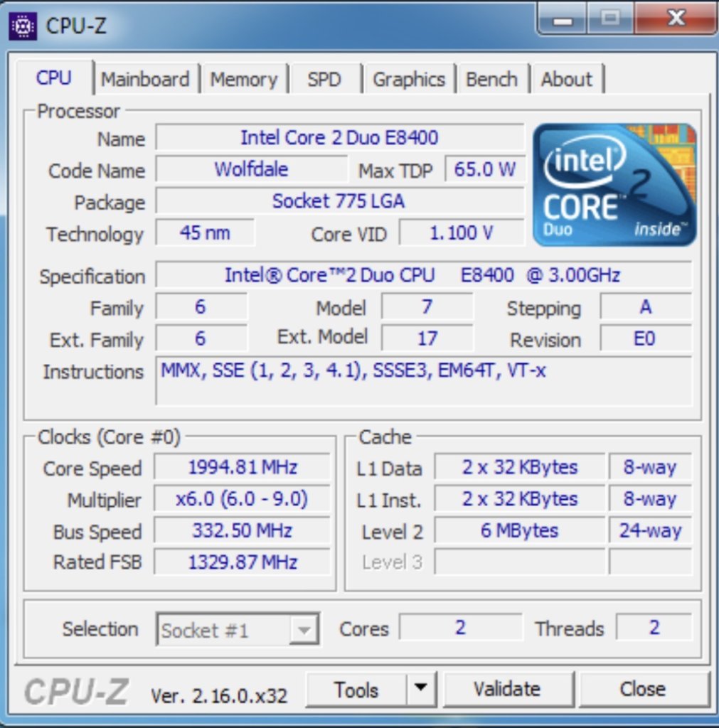Image resolution: width=719 pixels, height=728 pixels.
Task: Click the Core VID value 1.100 V
Action: click(x=462, y=232)
